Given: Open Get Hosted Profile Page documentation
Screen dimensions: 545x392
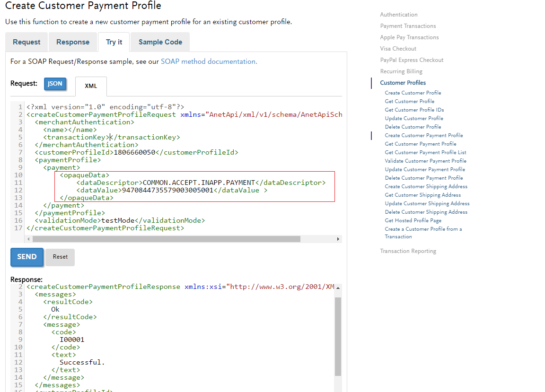Looking at the screenshot, I should (x=413, y=220).
